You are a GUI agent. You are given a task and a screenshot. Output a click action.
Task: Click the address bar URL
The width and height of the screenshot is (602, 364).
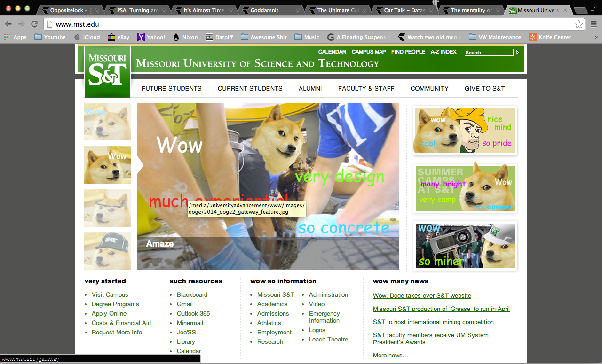[x=77, y=24]
